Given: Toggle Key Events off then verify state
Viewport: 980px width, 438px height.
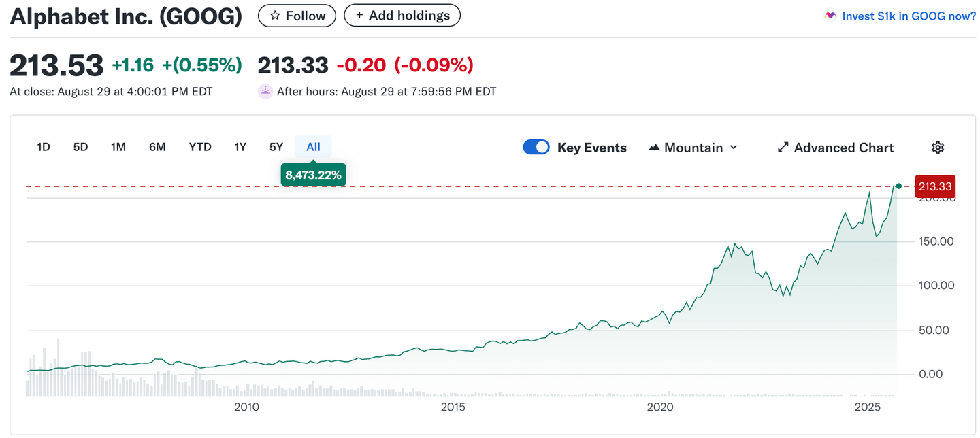Looking at the screenshot, I should pyautogui.click(x=536, y=147).
